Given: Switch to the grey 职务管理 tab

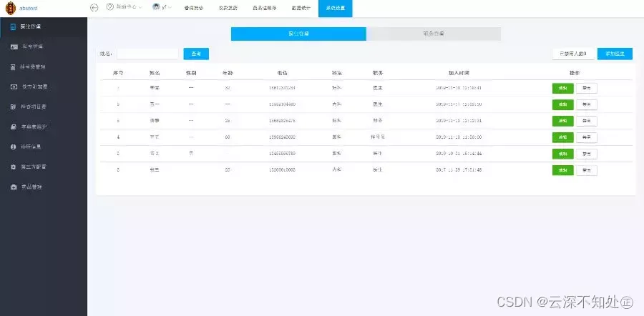Looking at the screenshot, I should (434, 34).
